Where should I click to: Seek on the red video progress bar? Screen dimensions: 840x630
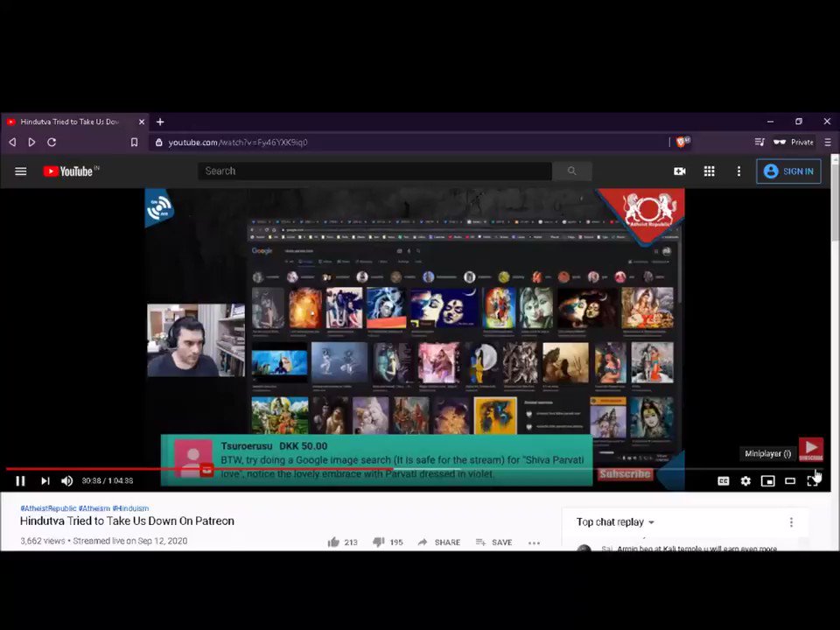pyautogui.click(x=199, y=469)
